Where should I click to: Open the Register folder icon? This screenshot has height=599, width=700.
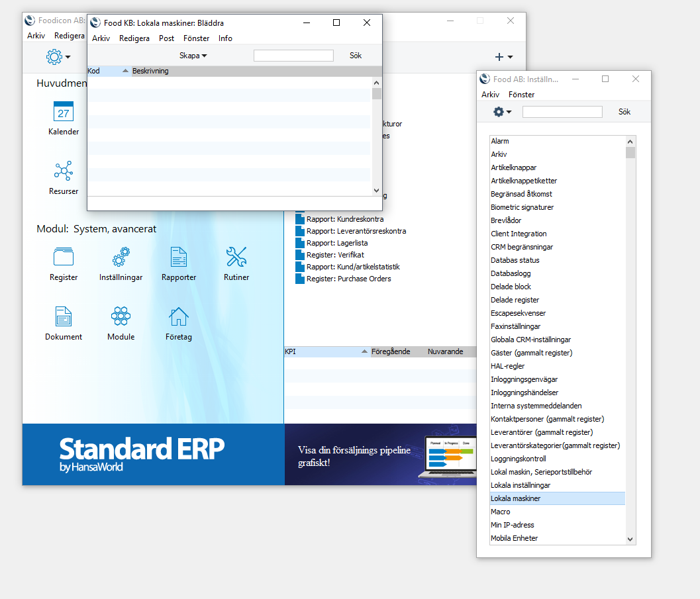[x=64, y=257]
